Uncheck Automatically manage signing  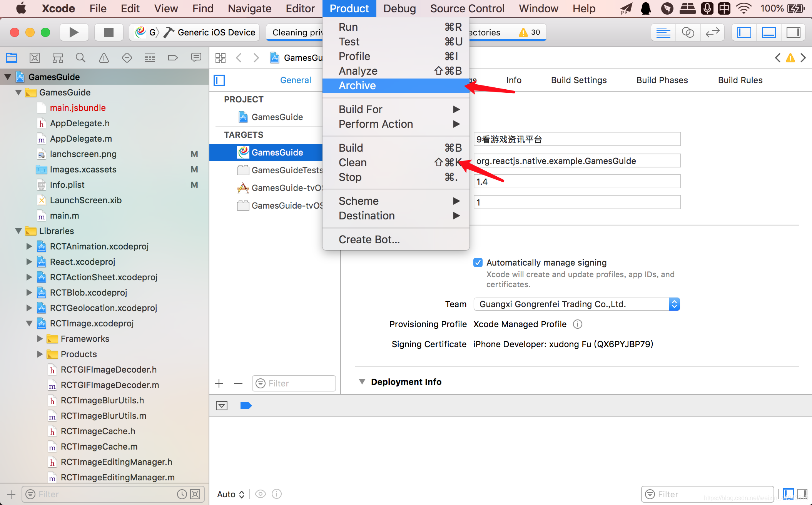click(x=478, y=263)
